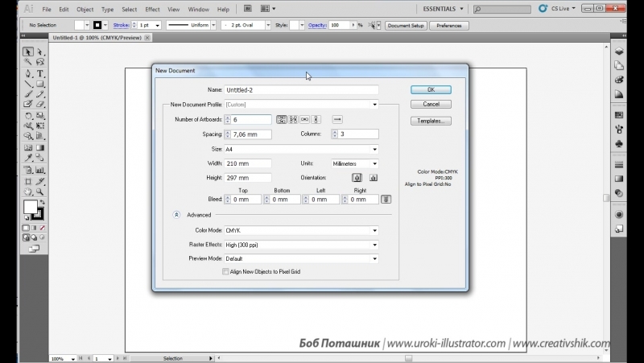Collapse the Advanced section
The width and height of the screenshot is (644, 363).
click(x=176, y=215)
